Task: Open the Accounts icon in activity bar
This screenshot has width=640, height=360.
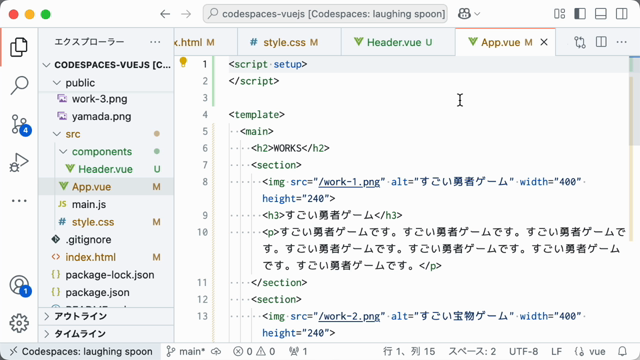Action: (x=19, y=285)
